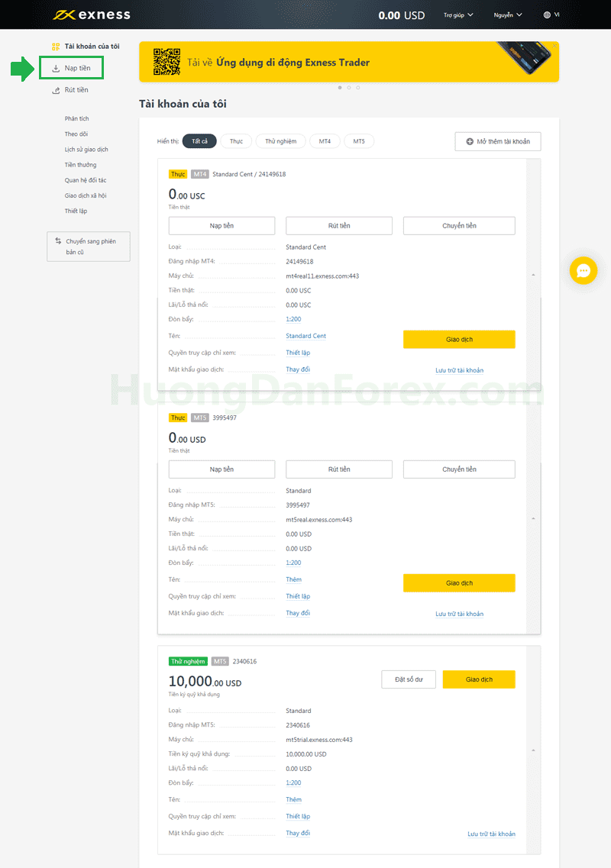Viewport: 611px width, 868px height.
Task: Click Mở thêm tài khoản button
Action: [x=498, y=142]
